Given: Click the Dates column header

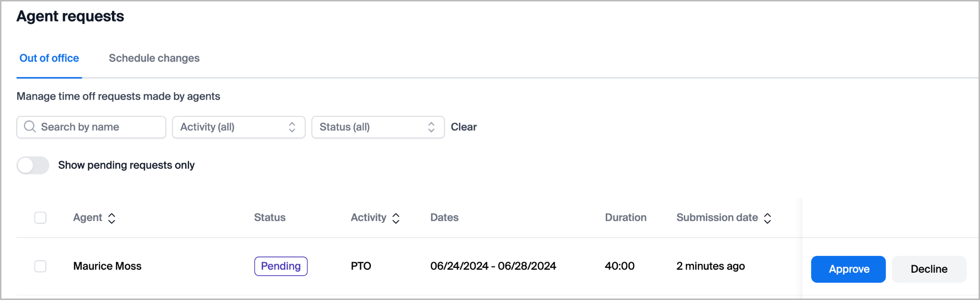Looking at the screenshot, I should tap(444, 218).
